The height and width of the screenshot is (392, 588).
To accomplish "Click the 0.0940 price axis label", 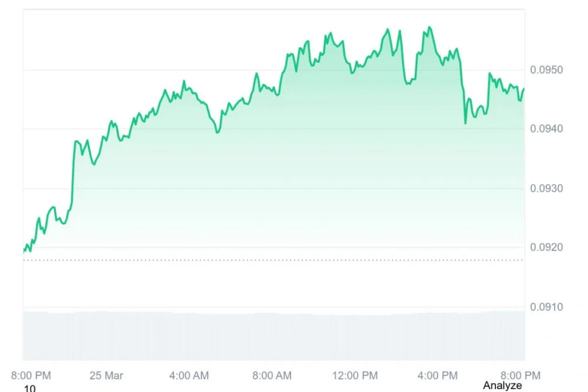I will pos(547,129).
